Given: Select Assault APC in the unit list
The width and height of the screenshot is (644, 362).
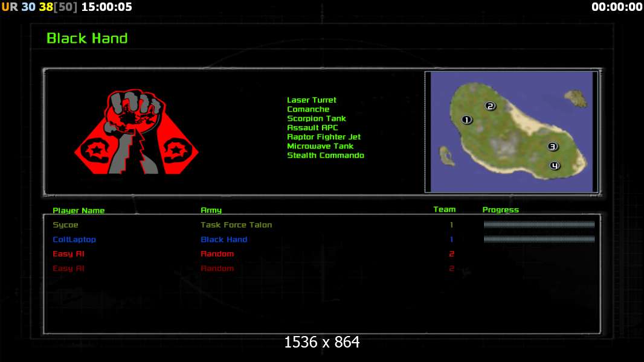Looking at the screenshot, I should pos(312,127).
